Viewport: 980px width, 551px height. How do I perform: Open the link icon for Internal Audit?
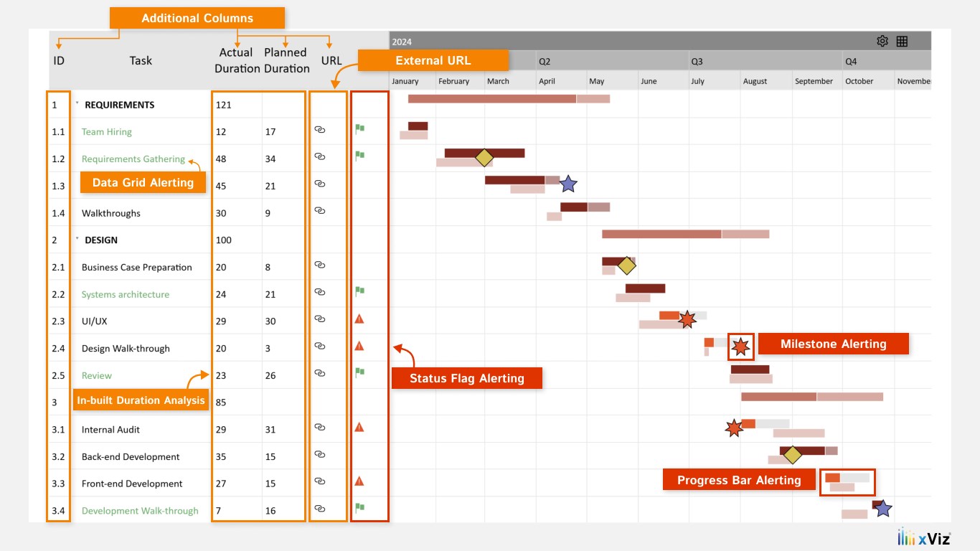[x=320, y=427]
